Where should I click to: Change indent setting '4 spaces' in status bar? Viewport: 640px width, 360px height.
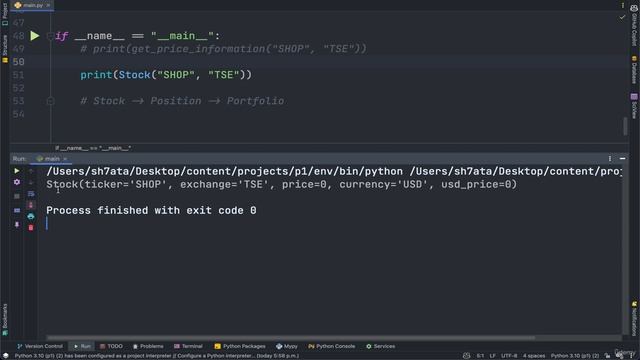pos(534,356)
